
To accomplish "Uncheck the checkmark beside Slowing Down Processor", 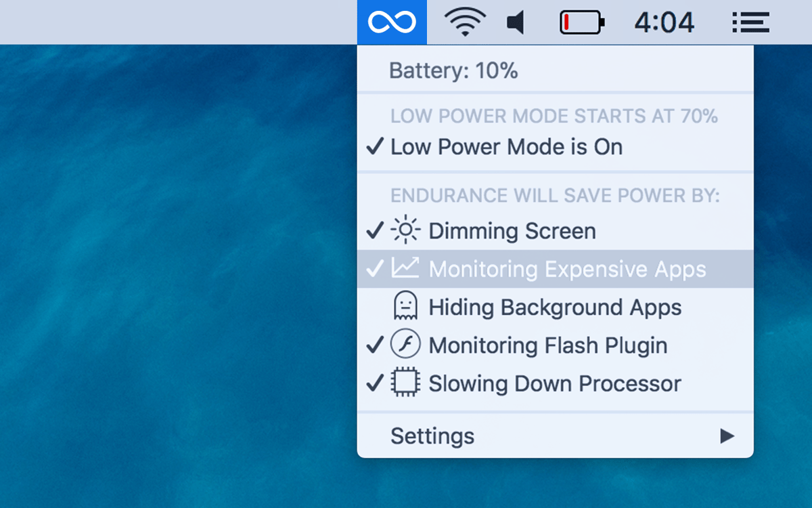I will click(375, 383).
